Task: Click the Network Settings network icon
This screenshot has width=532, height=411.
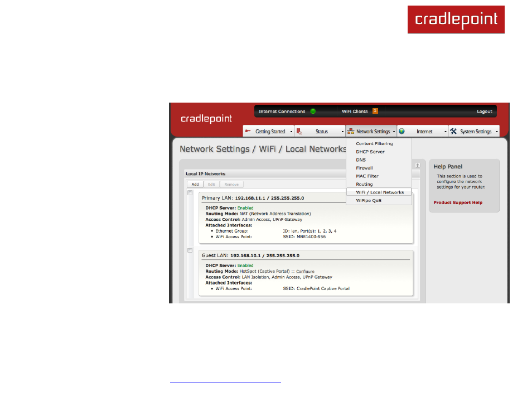Action: pyautogui.click(x=351, y=132)
